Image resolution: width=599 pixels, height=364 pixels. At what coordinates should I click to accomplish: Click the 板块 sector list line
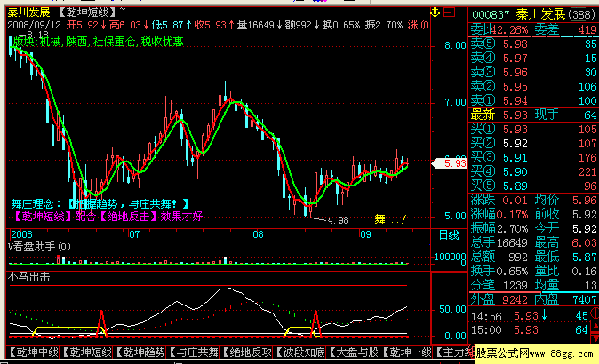[98, 42]
